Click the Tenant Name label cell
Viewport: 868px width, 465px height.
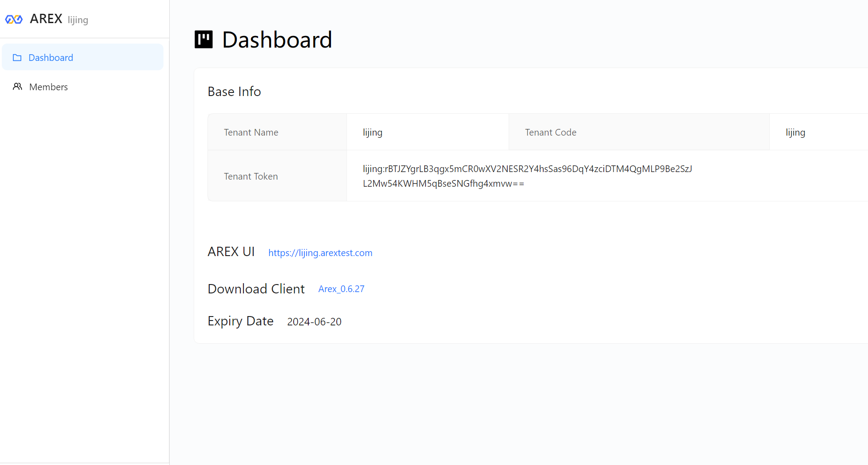pyautogui.click(x=277, y=132)
